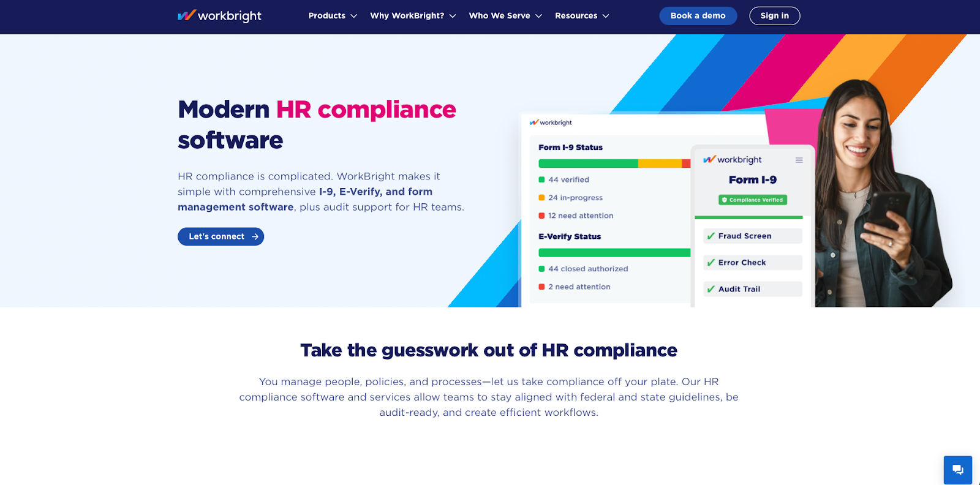Click the '12 need attention' text
Viewport: 980px width, 485px height.
click(581, 216)
